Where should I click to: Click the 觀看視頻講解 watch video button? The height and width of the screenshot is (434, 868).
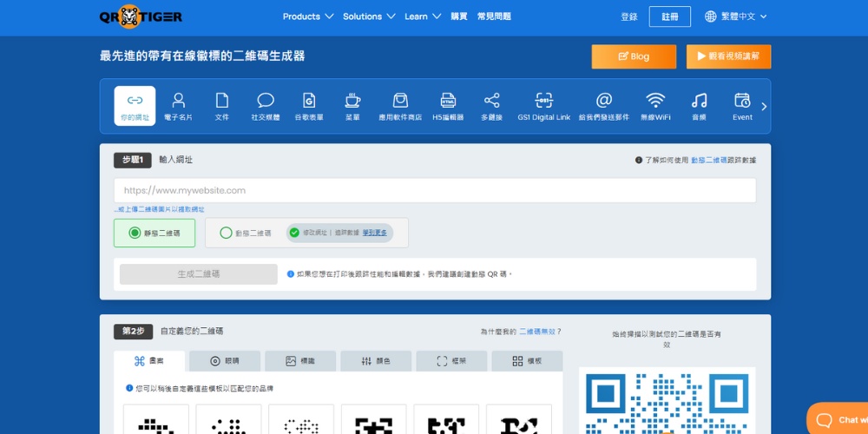coord(728,56)
